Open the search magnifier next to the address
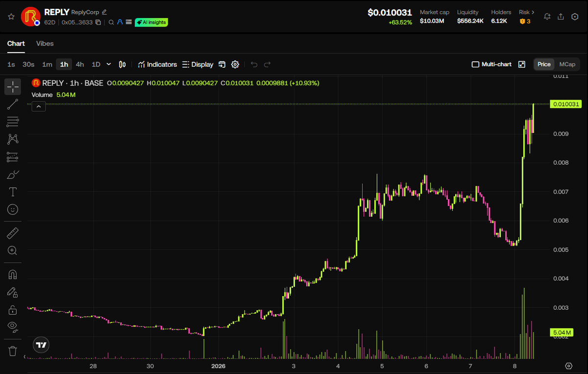Image resolution: width=588 pixels, height=374 pixels. point(111,22)
